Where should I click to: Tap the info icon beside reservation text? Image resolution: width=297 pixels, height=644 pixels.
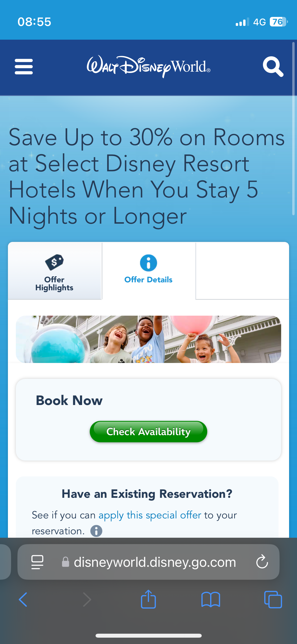[x=96, y=531]
